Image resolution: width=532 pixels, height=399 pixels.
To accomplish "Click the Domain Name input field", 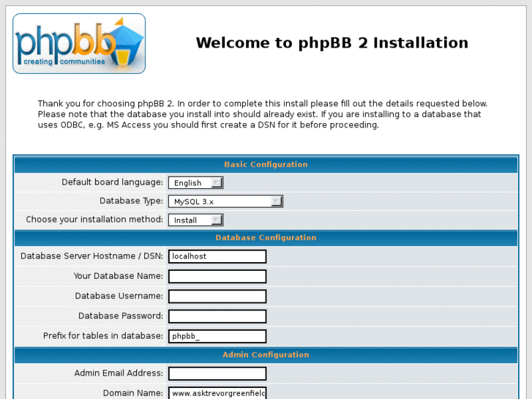I will 217,393.
